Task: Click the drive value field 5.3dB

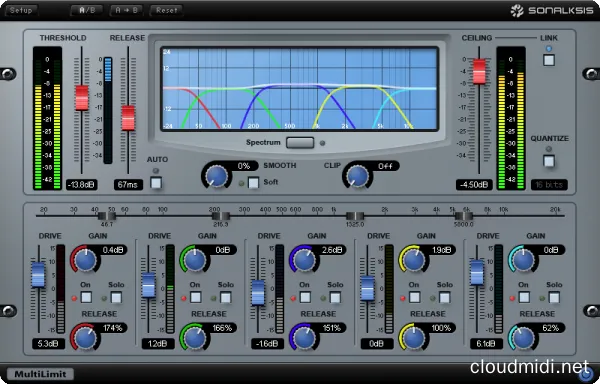Action: click(48, 343)
